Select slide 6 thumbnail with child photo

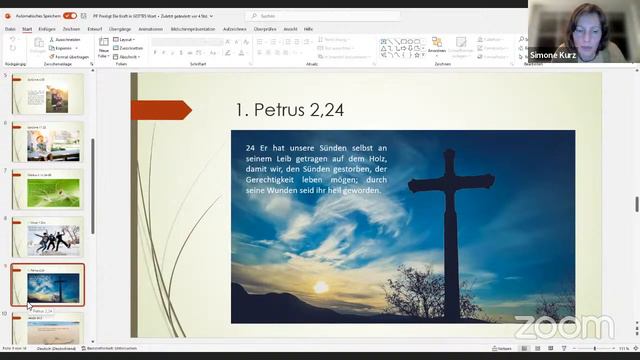coord(47,142)
